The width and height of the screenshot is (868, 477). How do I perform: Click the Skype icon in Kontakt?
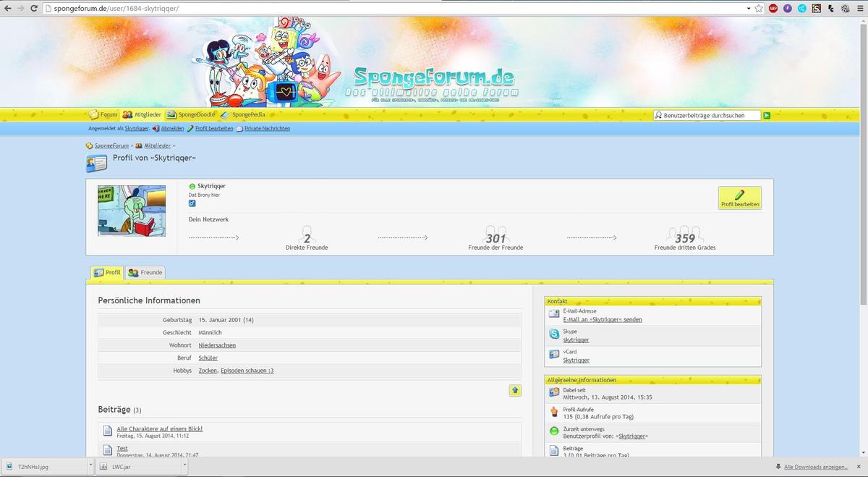click(554, 334)
